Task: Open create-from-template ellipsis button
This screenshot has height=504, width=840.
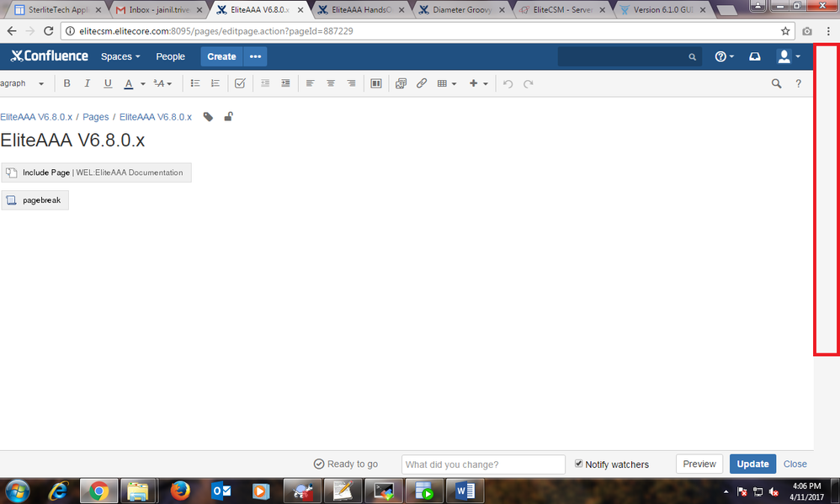Action: point(255,56)
